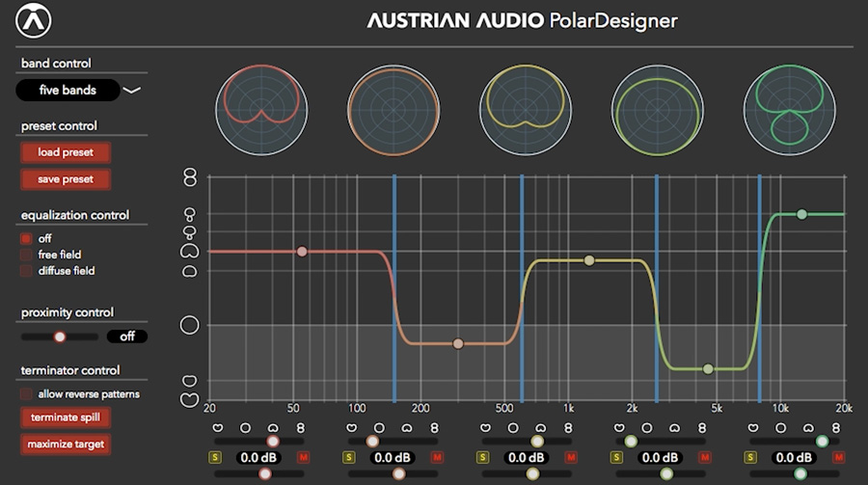The image size is (868, 485).
Task: Click band four light green graph handle
Action: [708, 368]
